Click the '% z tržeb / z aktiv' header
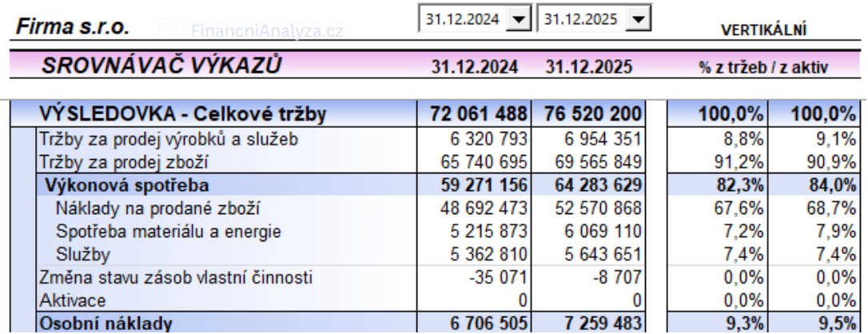Image resolution: width=868 pixels, height=334 pixels. point(762,67)
